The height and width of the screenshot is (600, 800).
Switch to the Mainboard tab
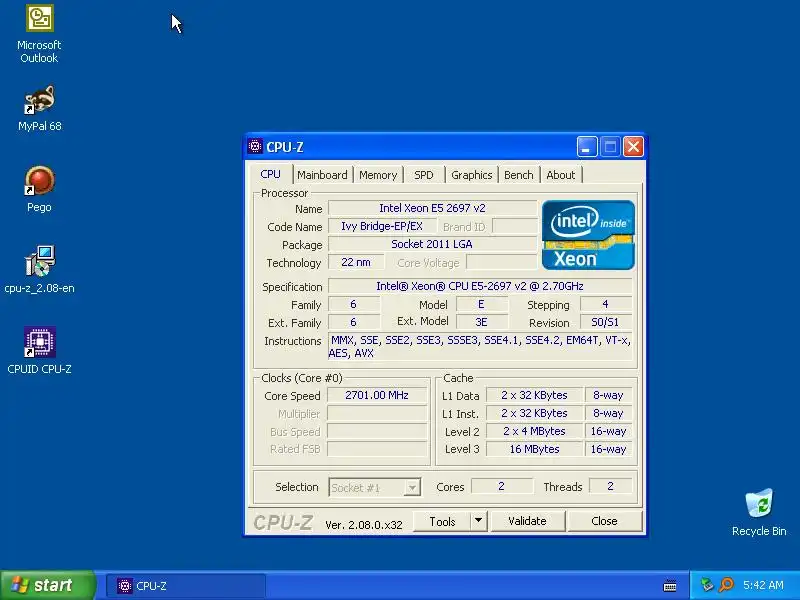(x=322, y=175)
